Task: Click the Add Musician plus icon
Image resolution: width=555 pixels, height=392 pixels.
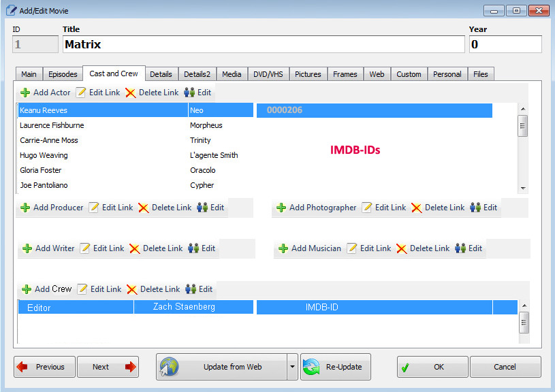Action: (283, 248)
